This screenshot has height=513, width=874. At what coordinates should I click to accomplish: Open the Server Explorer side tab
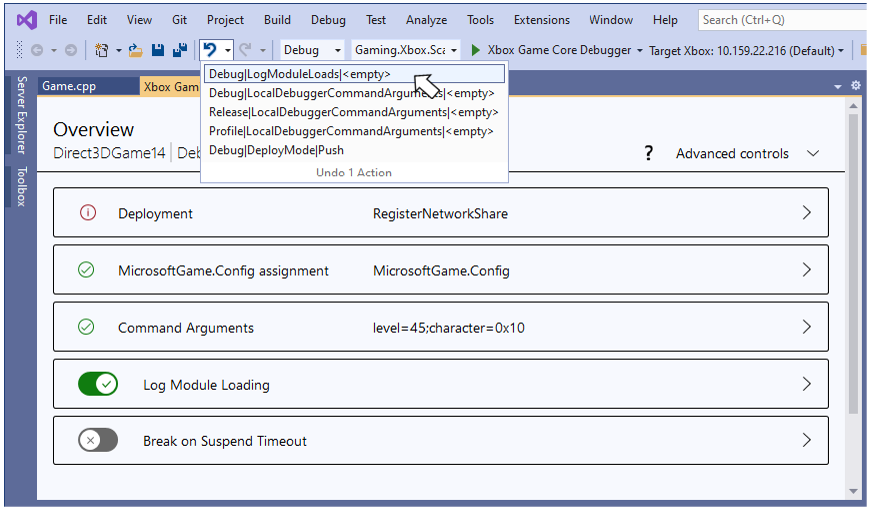point(22,115)
